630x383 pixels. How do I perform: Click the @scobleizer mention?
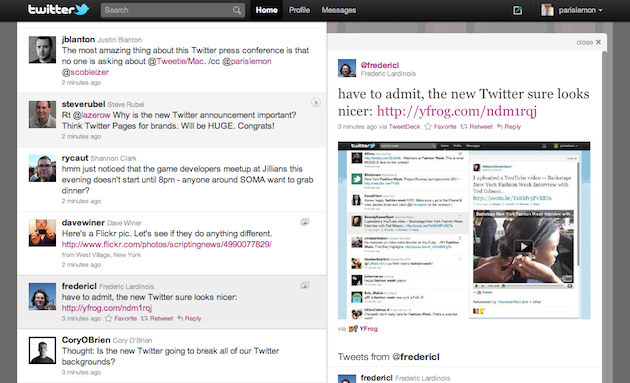coord(90,72)
